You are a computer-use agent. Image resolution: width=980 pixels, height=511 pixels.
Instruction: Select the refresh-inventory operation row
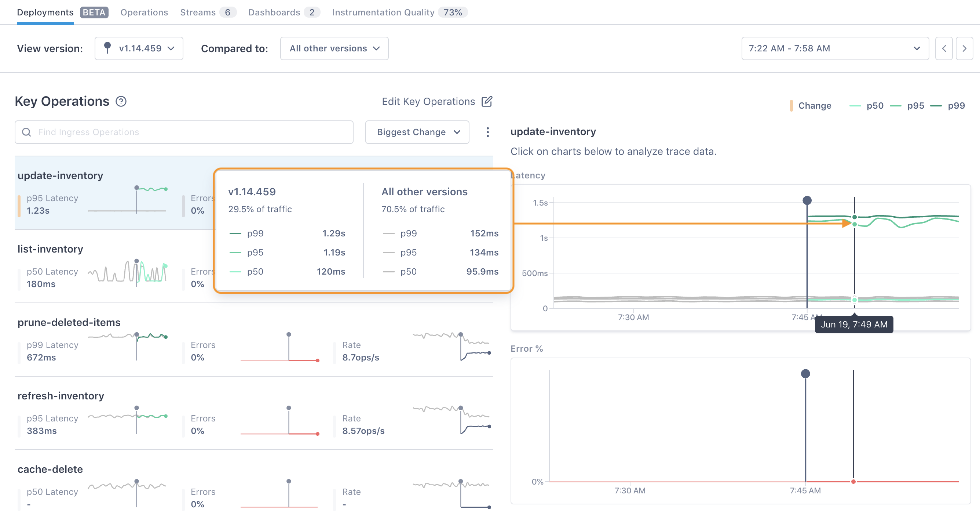coord(254,413)
